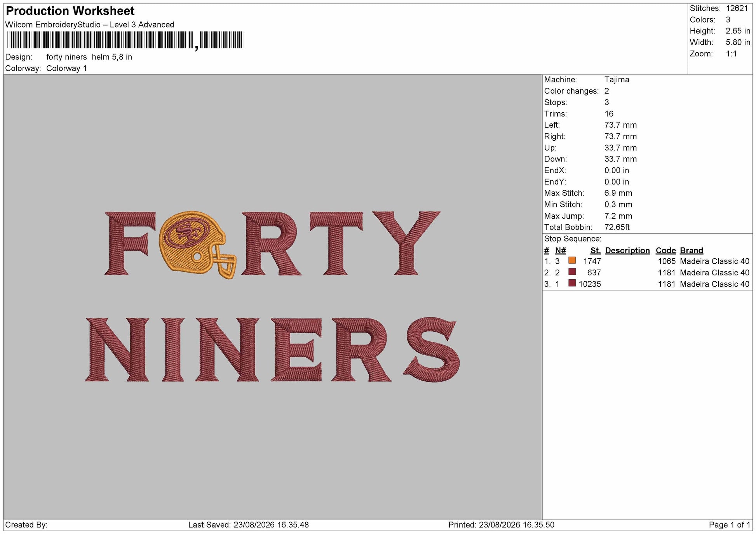The height and width of the screenshot is (534, 756).
Task: Click the 'Stop Sequence:' heading
Action: click(573, 239)
